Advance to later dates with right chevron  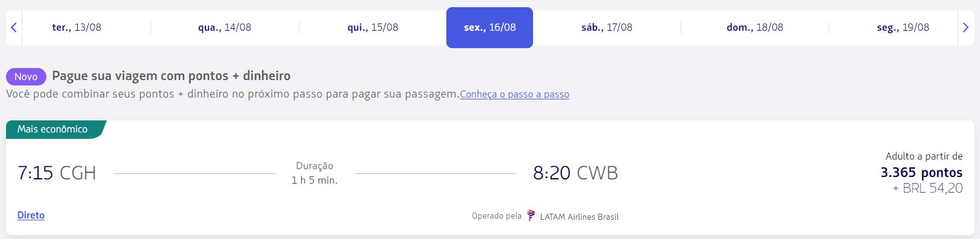(966, 27)
